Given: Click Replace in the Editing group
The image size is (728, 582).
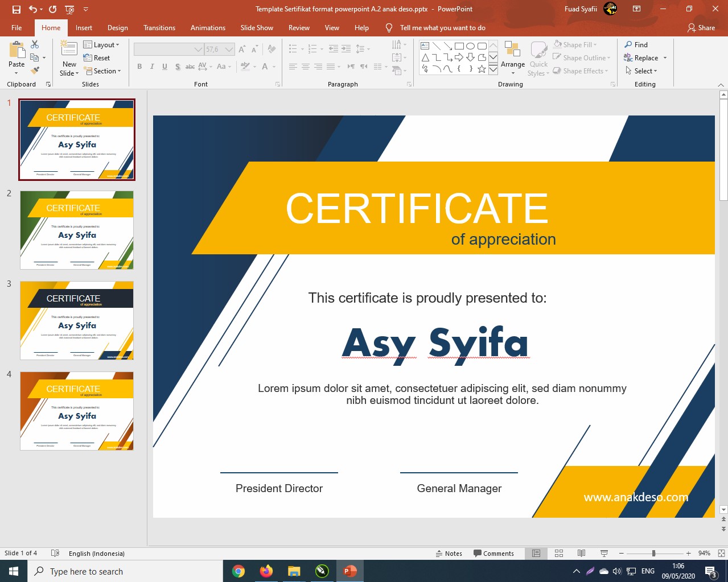Looking at the screenshot, I should [x=645, y=58].
